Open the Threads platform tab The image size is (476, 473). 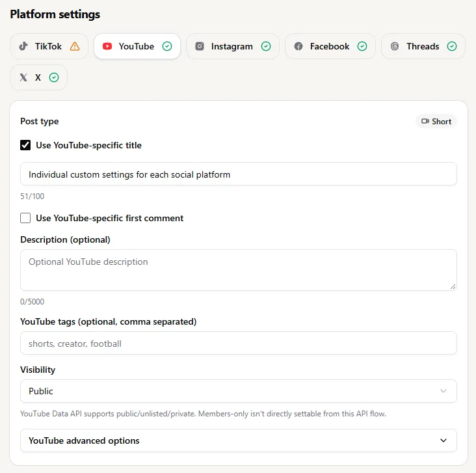[423, 46]
